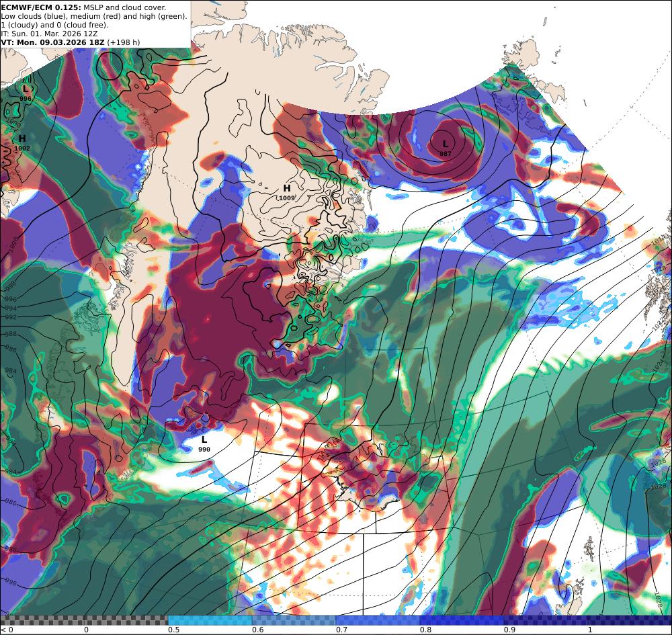Click the "0.7" color bar label
This screenshot has height=635, width=672.
[341, 630]
